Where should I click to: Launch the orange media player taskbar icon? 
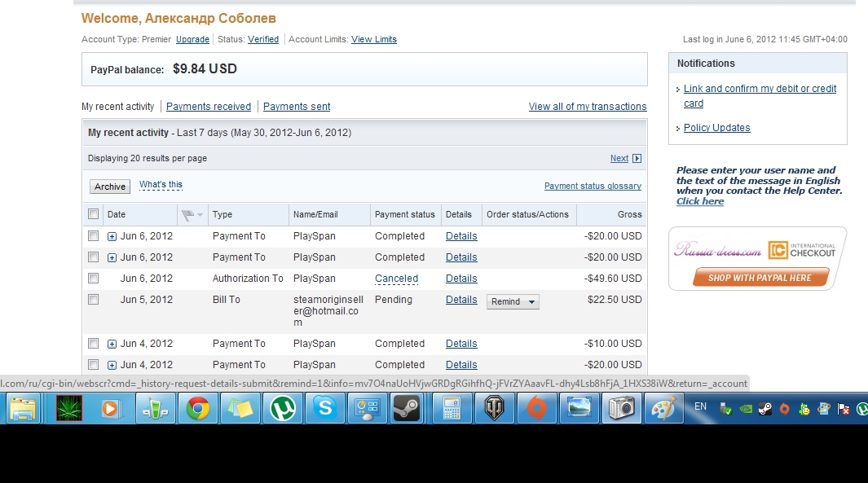click(111, 409)
